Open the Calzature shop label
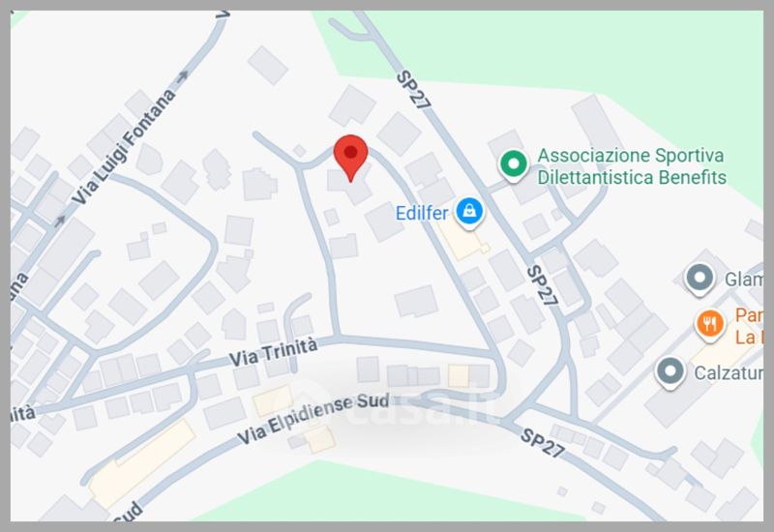Screen dimensions: 774x532 (x=729, y=373)
